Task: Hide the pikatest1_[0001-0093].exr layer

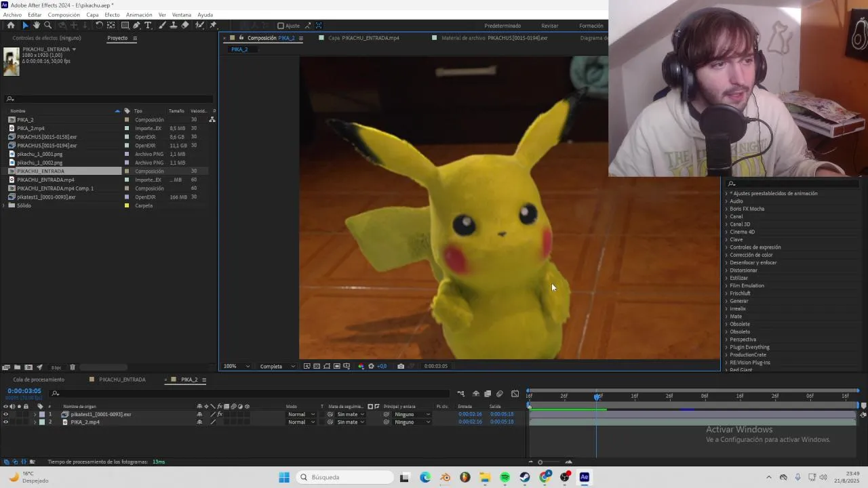Action: point(5,414)
